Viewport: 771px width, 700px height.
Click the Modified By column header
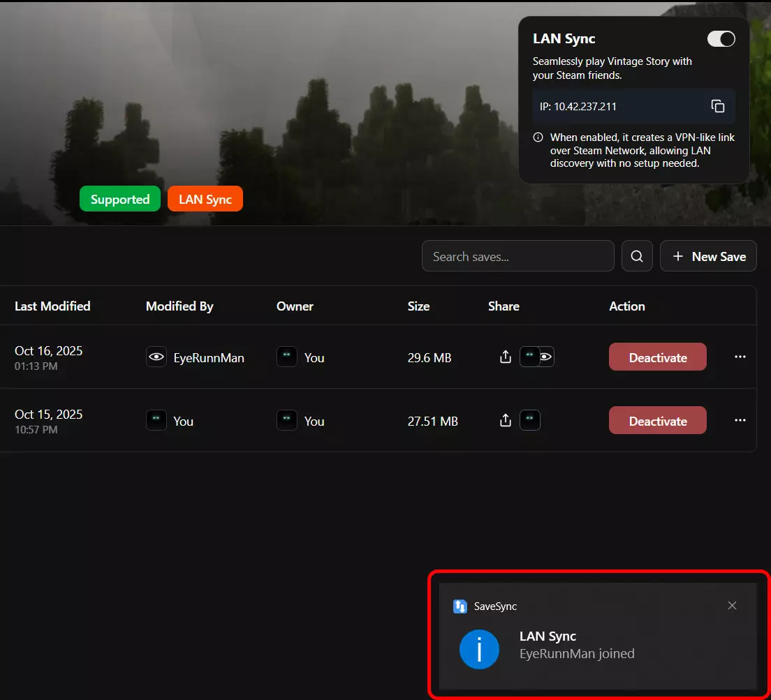click(x=179, y=306)
